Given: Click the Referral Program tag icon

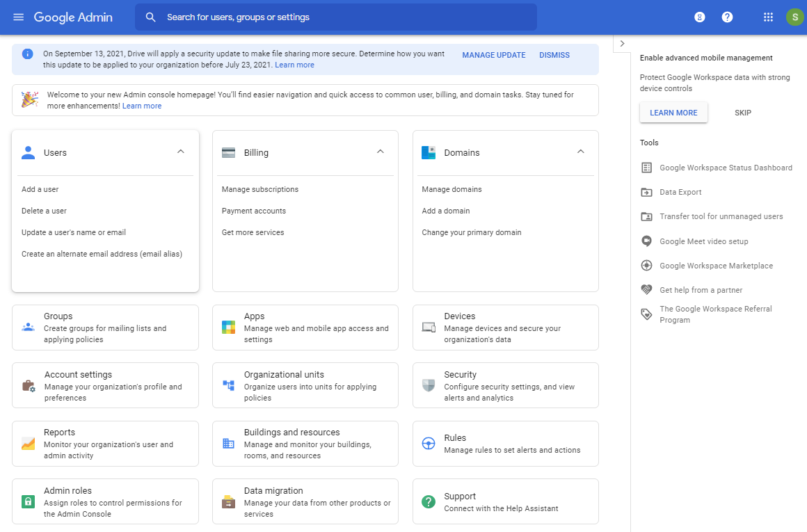Looking at the screenshot, I should (x=646, y=314).
